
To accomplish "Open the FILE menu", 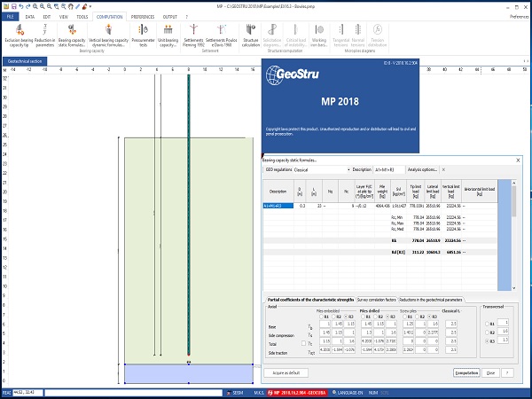I will pyautogui.click(x=12, y=16).
